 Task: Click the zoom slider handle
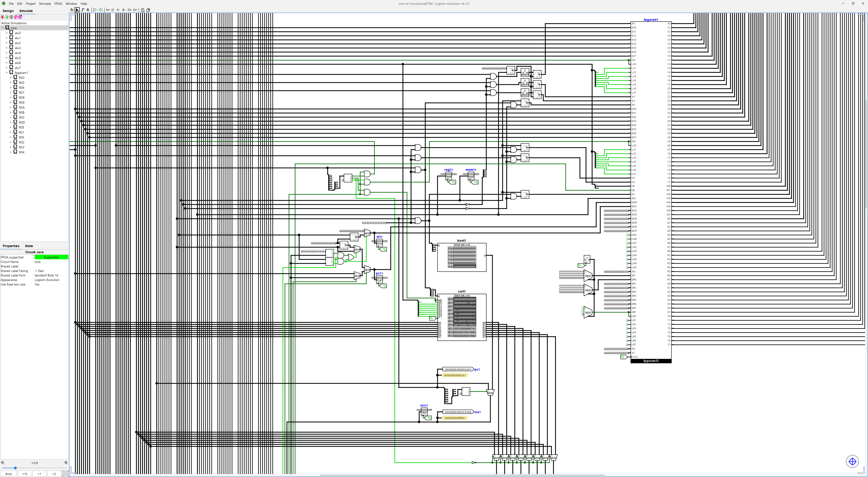[x=15, y=468]
